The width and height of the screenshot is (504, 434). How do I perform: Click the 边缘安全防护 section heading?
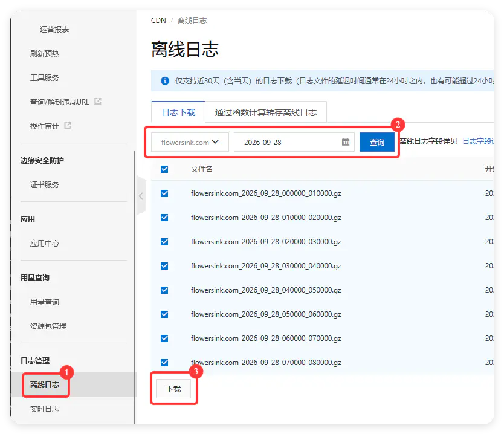point(42,160)
